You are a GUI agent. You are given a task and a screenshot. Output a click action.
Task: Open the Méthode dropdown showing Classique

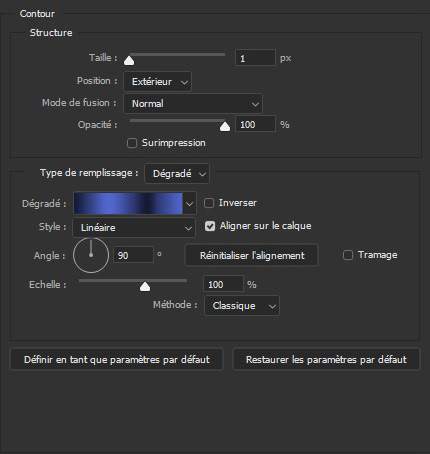click(x=242, y=306)
